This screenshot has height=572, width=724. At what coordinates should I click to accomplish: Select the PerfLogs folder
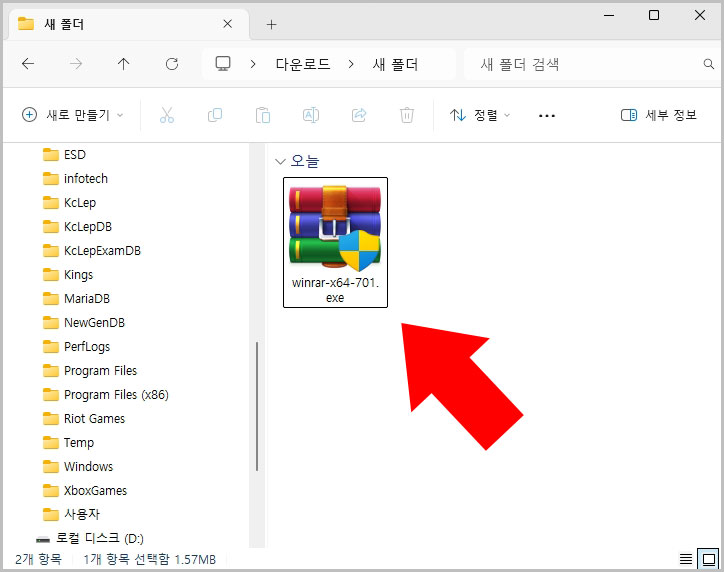[76, 347]
